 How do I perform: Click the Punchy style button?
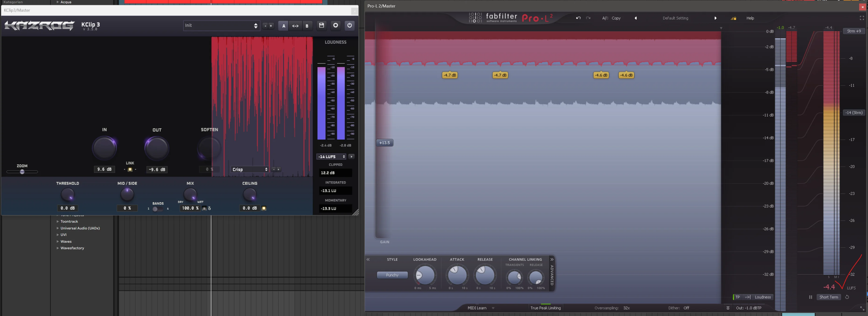tap(392, 275)
